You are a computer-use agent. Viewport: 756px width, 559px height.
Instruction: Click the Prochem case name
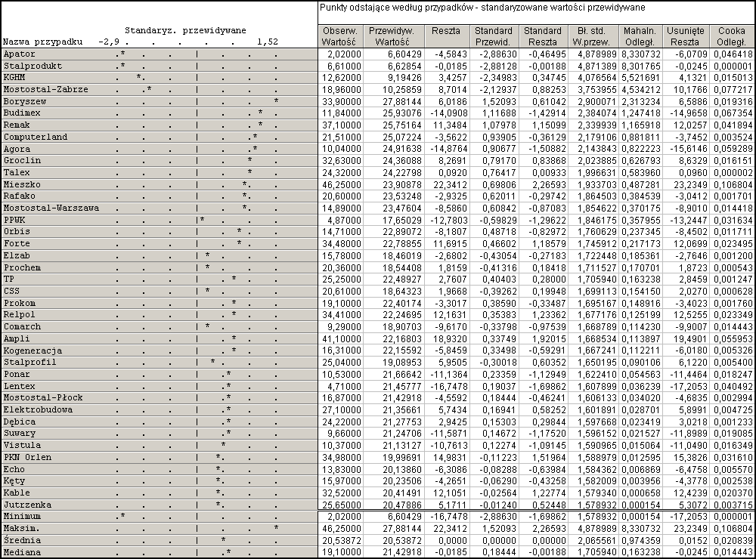tap(22, 268)
